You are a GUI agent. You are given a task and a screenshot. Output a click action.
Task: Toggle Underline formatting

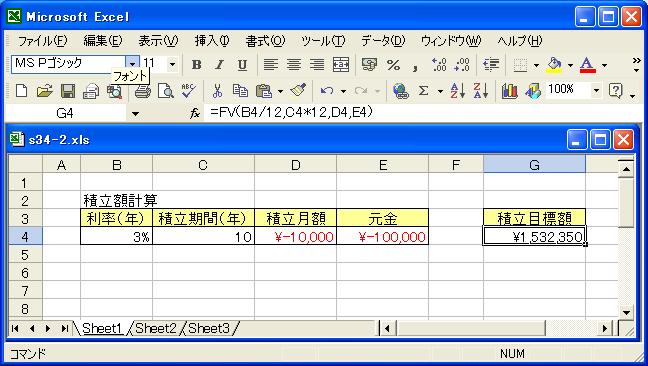[x=242, y=65]
